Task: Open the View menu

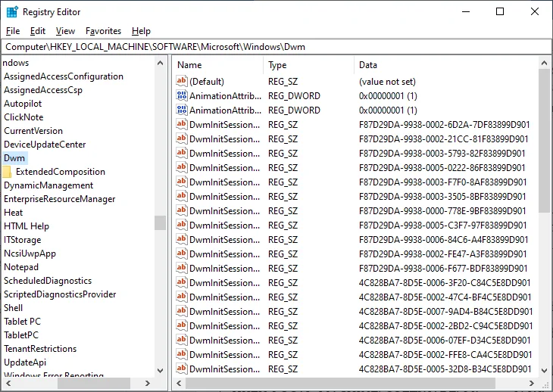Action: (x=65, y=31)
